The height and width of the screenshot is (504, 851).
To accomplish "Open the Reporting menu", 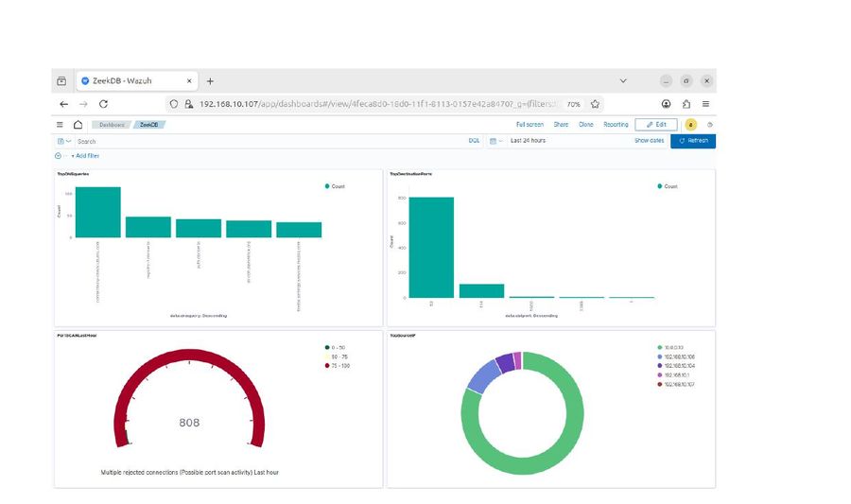I will tap(616, 124).
